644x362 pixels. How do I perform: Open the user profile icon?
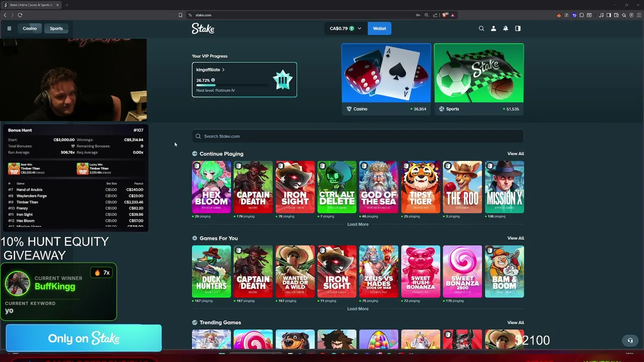coord(494,29)
